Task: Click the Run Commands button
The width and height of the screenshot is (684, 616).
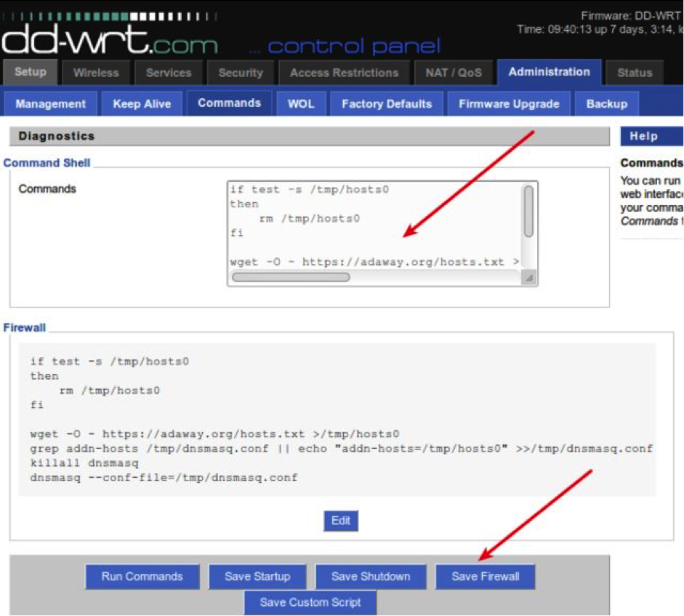Action: pos(142,577)
